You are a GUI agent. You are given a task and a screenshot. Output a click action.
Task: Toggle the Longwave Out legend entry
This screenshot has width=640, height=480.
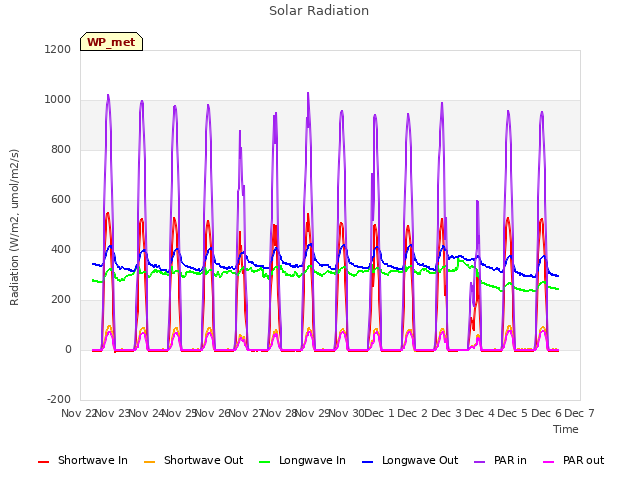coord(410,460)
